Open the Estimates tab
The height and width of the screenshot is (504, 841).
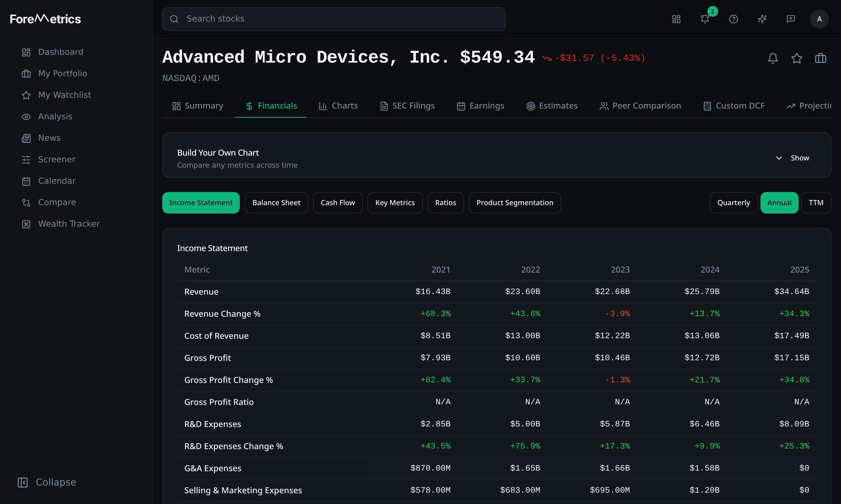(x=552, y=106)
